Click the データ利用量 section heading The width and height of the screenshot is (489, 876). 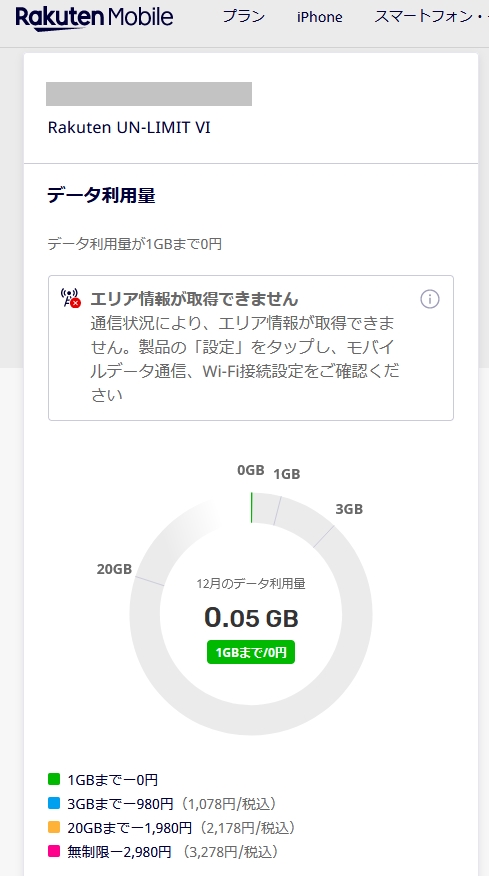(x=101, y=196)
